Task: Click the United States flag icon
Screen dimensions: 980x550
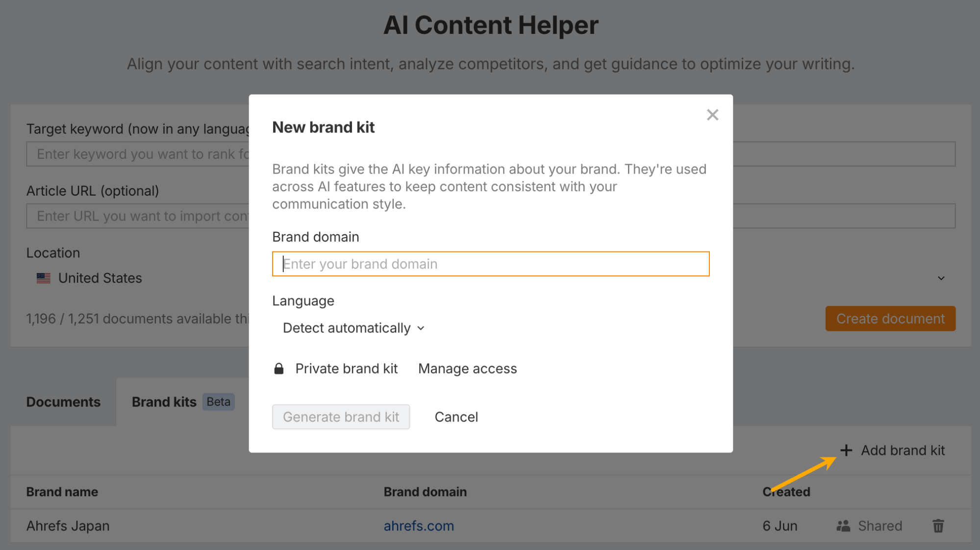Action: pos(44,278)
